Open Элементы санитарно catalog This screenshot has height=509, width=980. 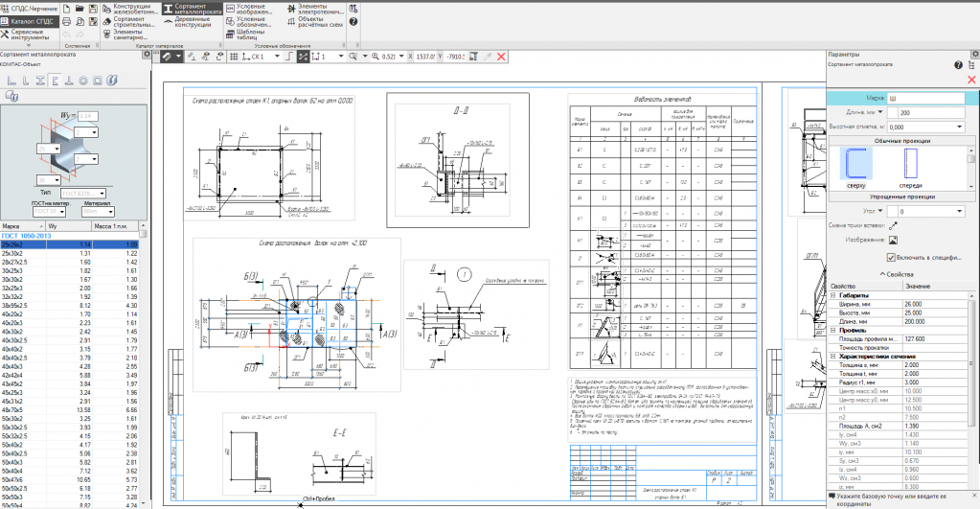[125, 34]
